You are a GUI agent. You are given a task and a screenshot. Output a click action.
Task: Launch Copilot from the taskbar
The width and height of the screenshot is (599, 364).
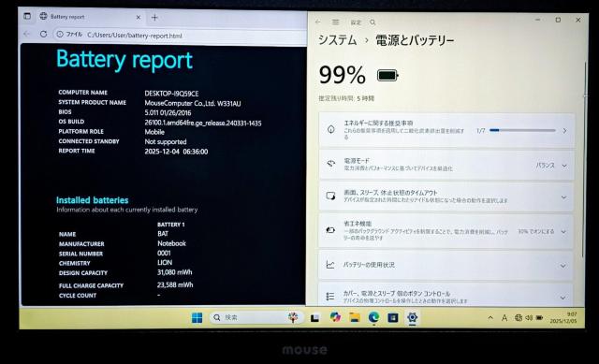pos(335,317)
